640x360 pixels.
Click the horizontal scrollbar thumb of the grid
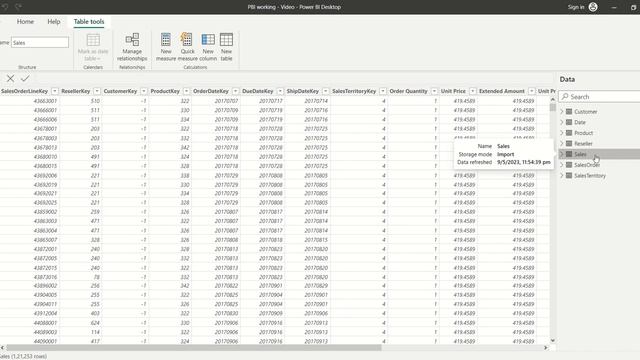tap(193, 347)
